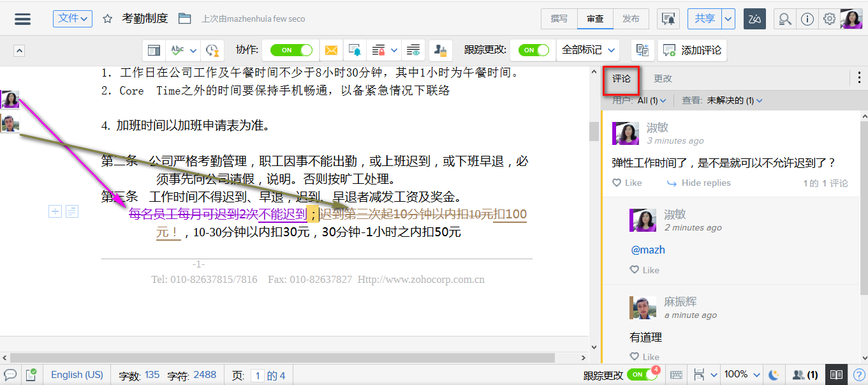Open the document search tool
The image size is (868, 385).
point(785,19)
